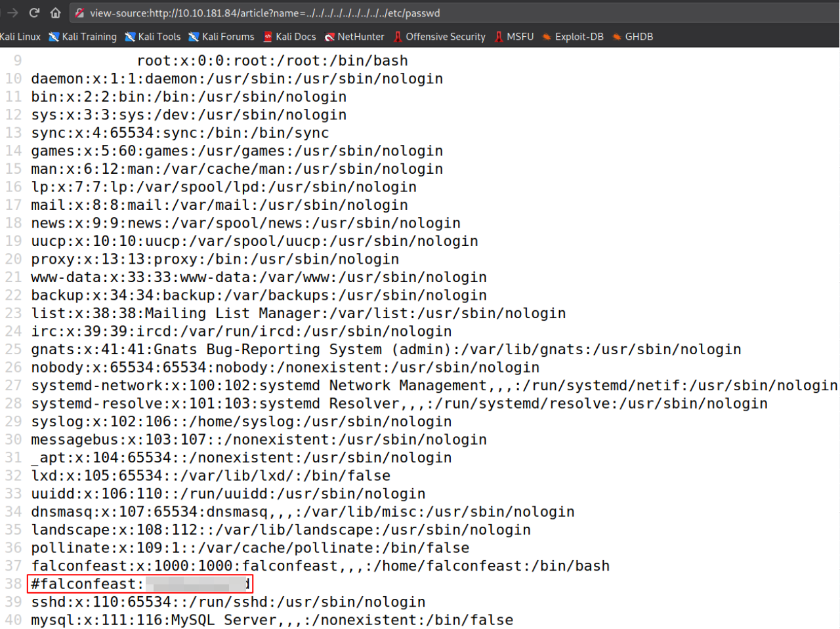This screenshot has width=840, height=629.
Task: Click the MySQL Server source line
Action: pos(272,620)
